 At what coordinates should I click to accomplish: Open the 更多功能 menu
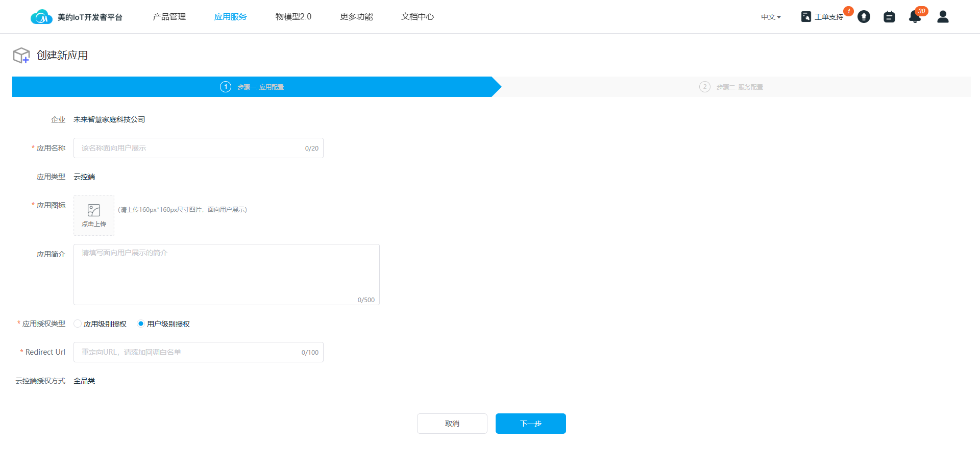click(356, 17)
